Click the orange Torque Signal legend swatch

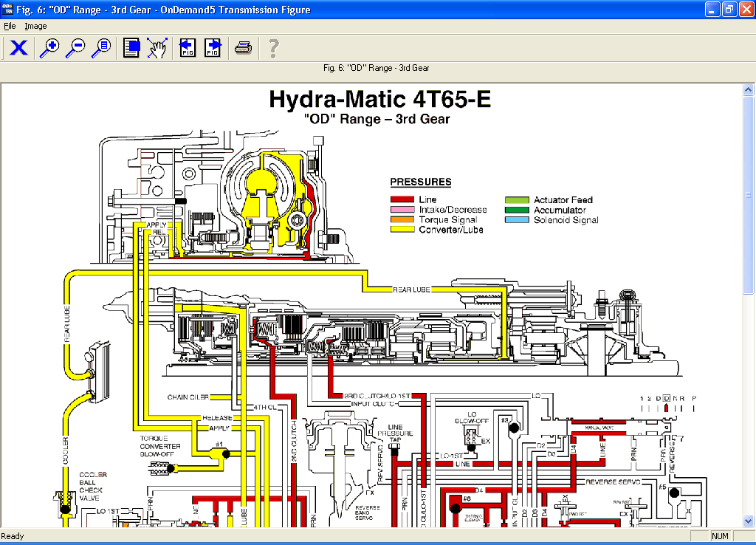(x=402, y=219)
